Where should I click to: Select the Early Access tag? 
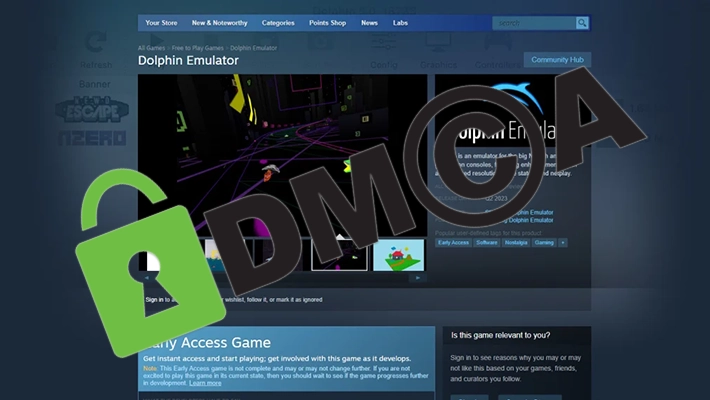click(453, 242)
